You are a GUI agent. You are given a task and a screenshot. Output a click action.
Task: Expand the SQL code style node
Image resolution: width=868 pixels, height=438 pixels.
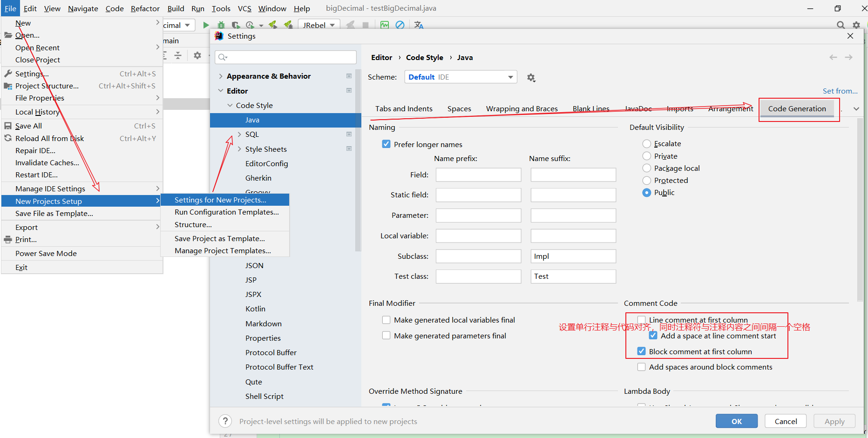239,134
